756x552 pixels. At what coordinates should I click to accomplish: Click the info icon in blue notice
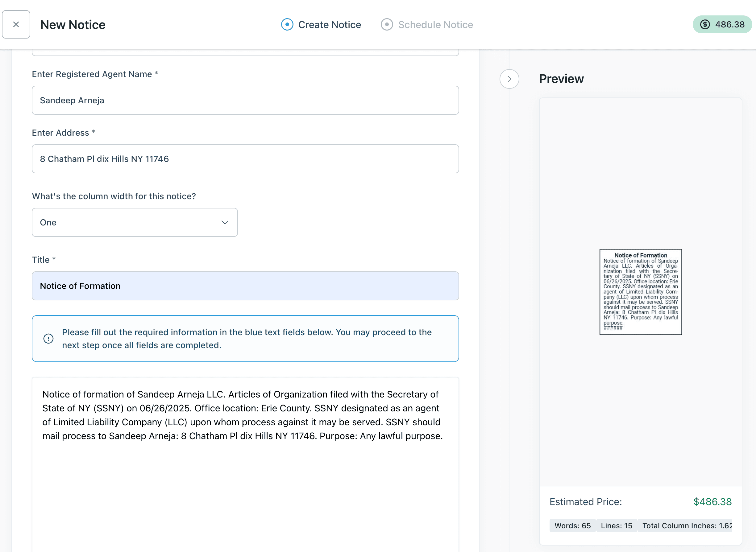(x=48, y=339)
